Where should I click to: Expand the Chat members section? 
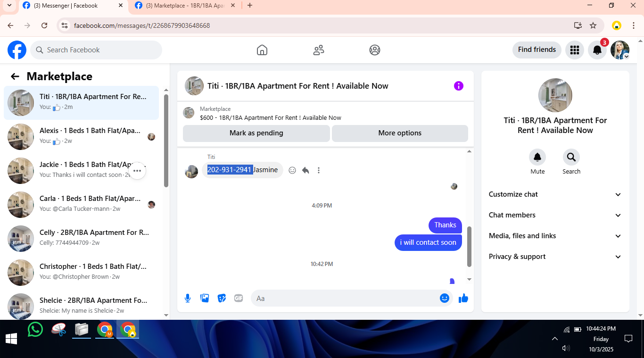(x=555, y=215)
